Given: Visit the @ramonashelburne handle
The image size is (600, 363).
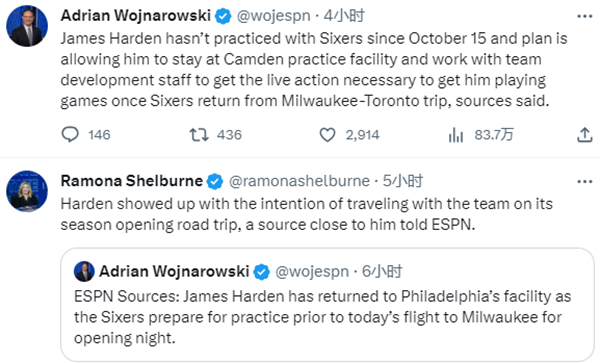Looking at the screenshot, I should 299,181.
